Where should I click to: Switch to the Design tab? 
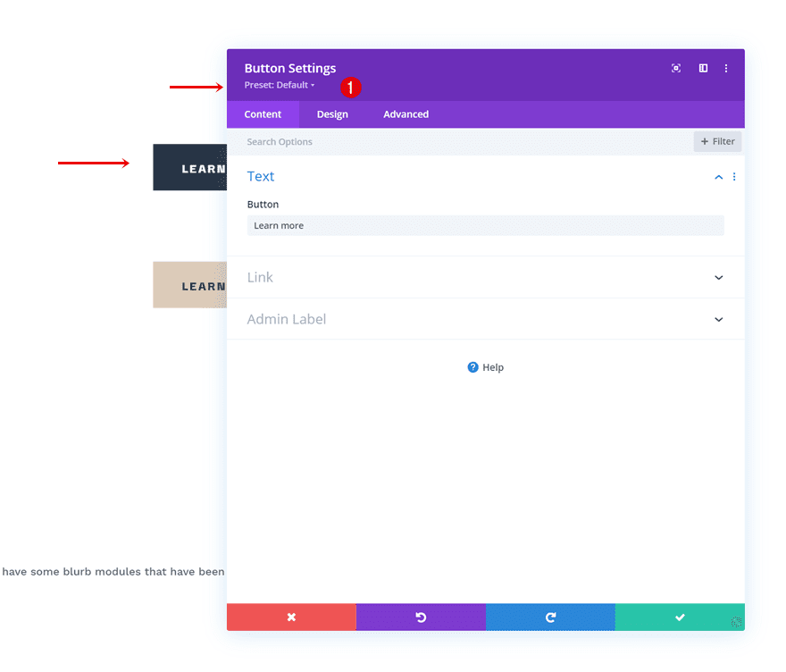tap(332, 113)
